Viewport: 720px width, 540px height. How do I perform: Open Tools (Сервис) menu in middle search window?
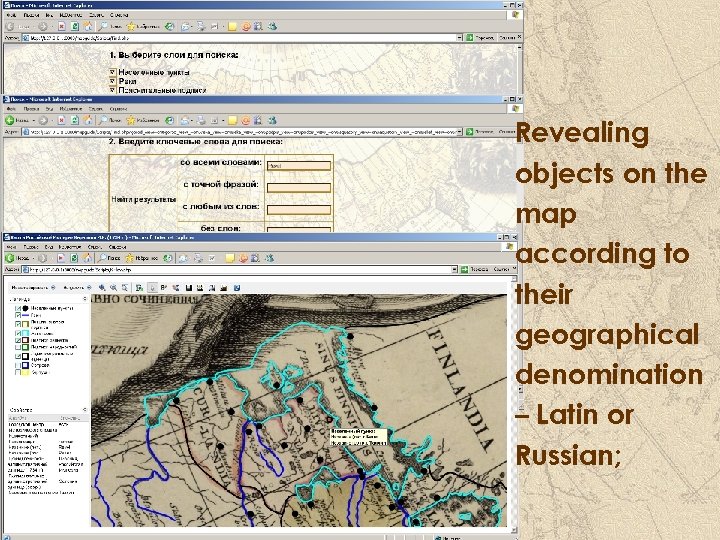[96, 109]
